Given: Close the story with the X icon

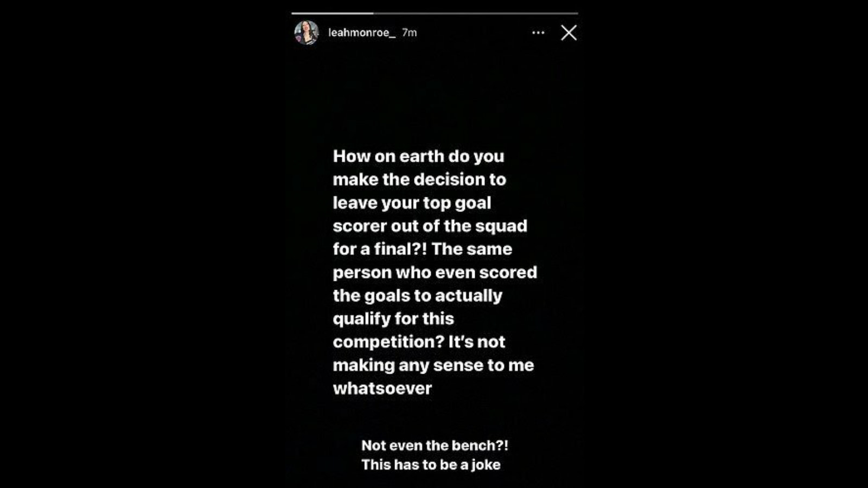Looking at the screenshot, I should [x=569, y=33].
